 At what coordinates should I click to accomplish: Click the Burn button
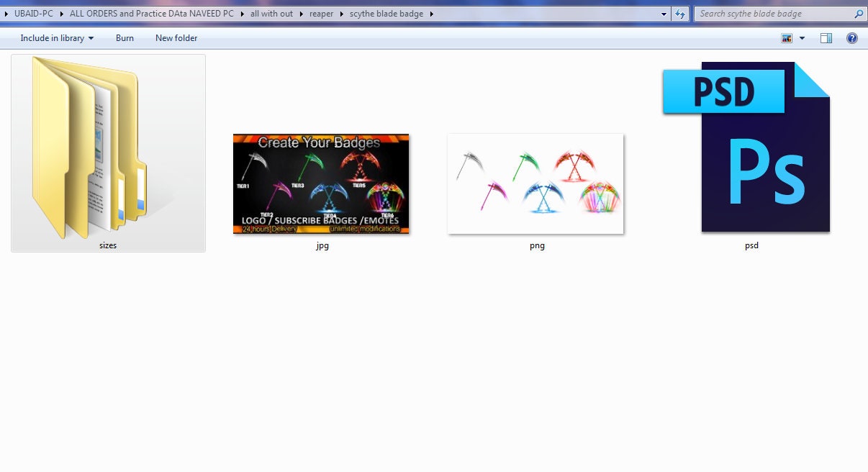pyautogui.click(x=125, y=38)
